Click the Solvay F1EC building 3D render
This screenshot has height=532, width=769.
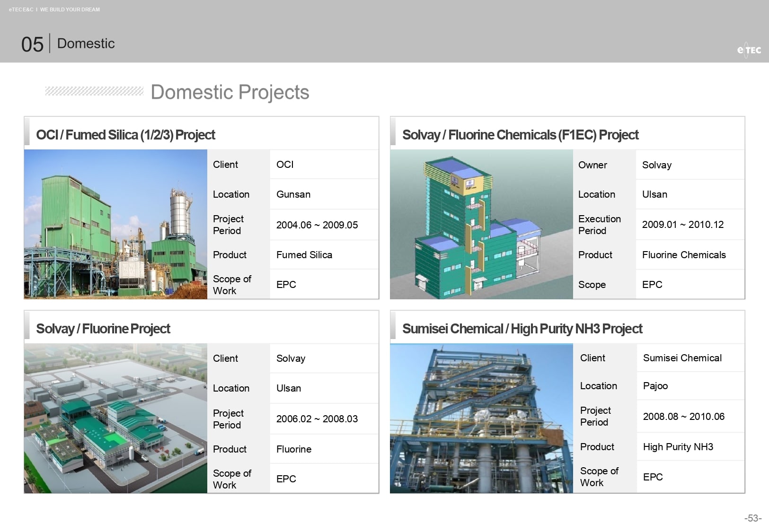click(x=481, y=224)
